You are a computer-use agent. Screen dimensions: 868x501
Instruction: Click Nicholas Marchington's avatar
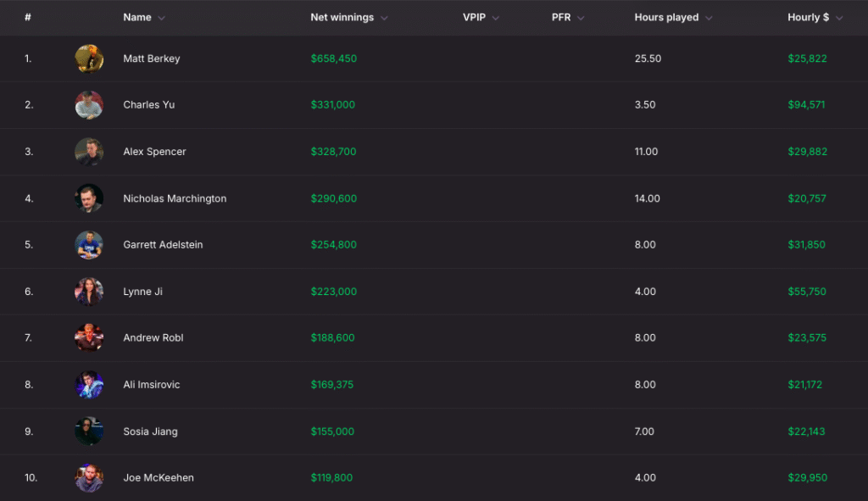89,198
